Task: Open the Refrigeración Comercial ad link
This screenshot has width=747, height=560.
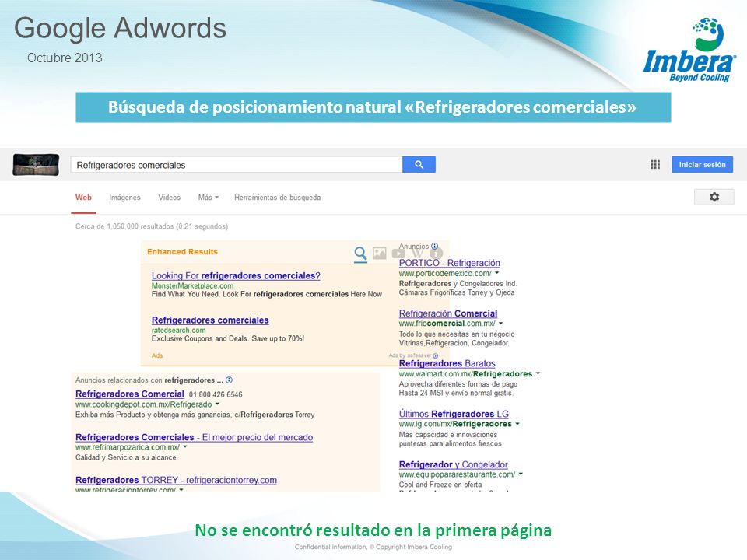Action: (448, 313)
